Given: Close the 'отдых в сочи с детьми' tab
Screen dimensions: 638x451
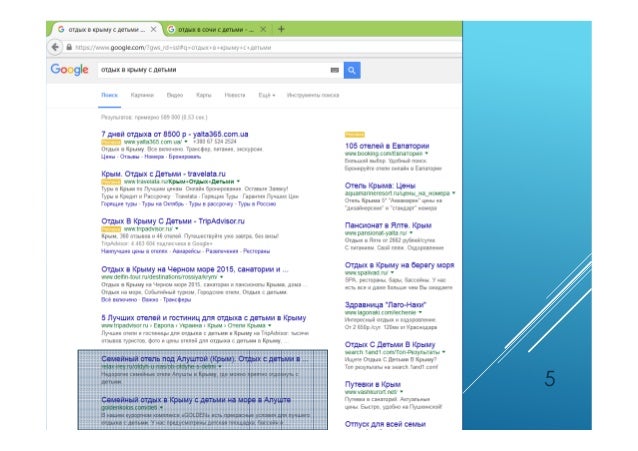Looking at the screenshot, I should 263,29.
